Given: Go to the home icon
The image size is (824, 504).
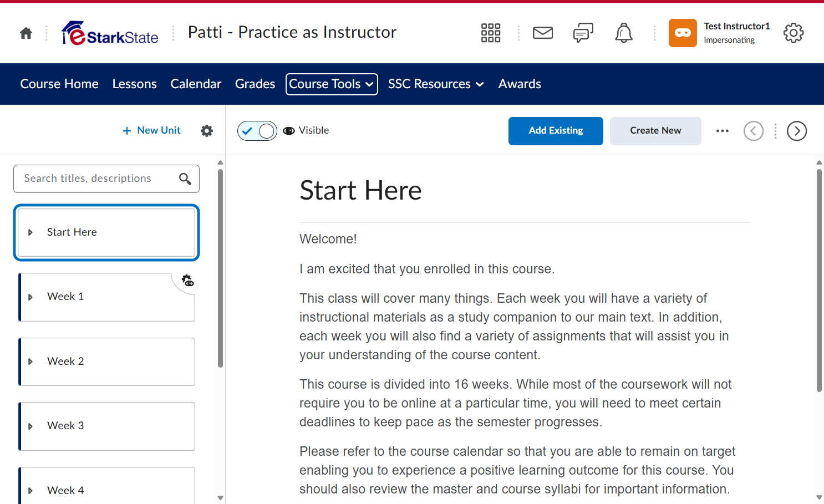Looking at the screenshot, I should tap(26, 33).
